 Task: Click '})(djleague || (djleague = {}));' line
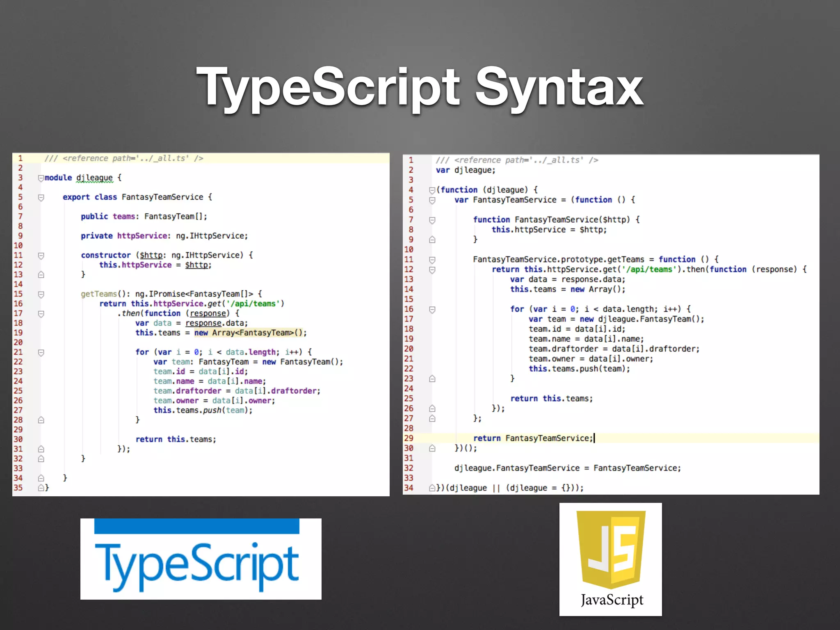[510, 488]
